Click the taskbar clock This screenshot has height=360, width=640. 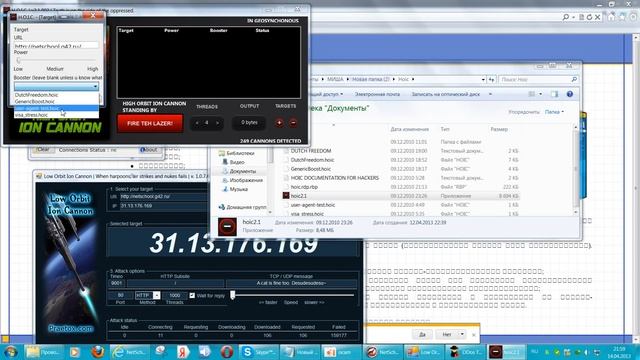619,352
